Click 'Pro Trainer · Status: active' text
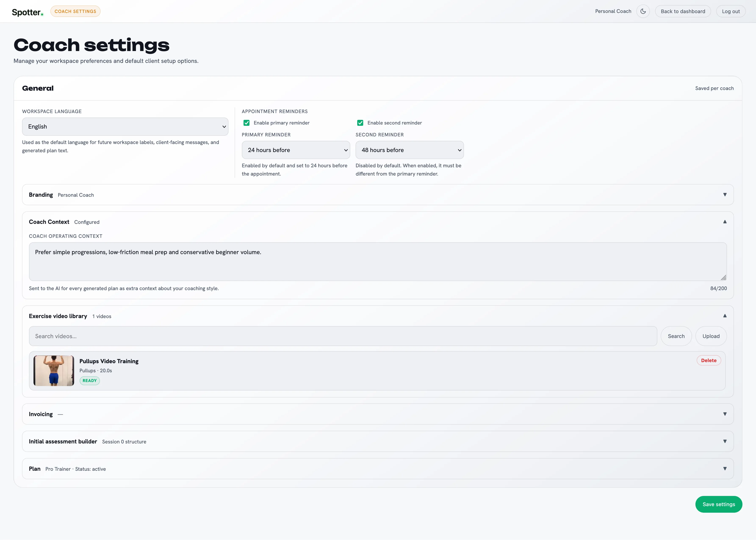This screenshot has height=540, width=756. point(75,469)
